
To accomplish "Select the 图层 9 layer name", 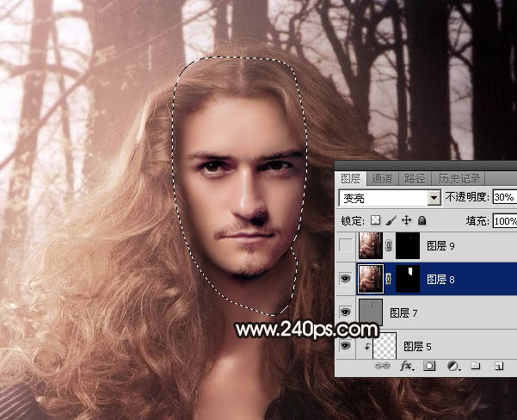I will pyautogui.click(x=440, y=246).
